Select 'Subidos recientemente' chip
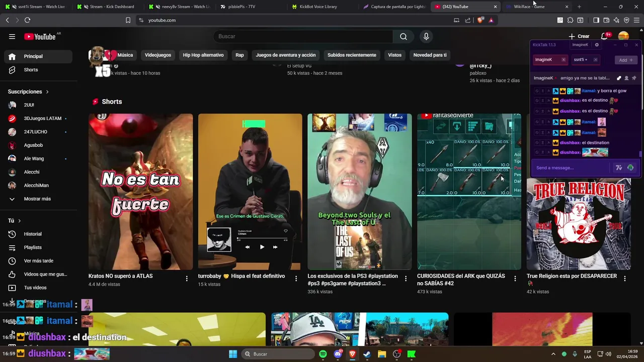The image size is (644, 362). coord(352,55)
